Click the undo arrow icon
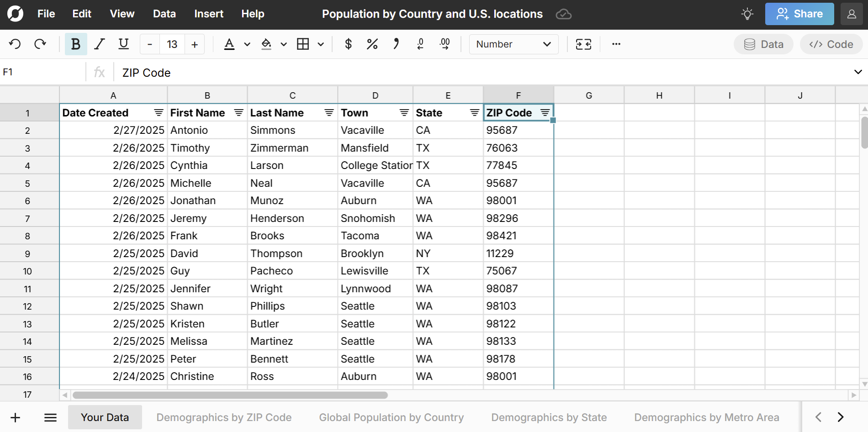This screenshot has width=868, height=432. (x=15, y=44)
